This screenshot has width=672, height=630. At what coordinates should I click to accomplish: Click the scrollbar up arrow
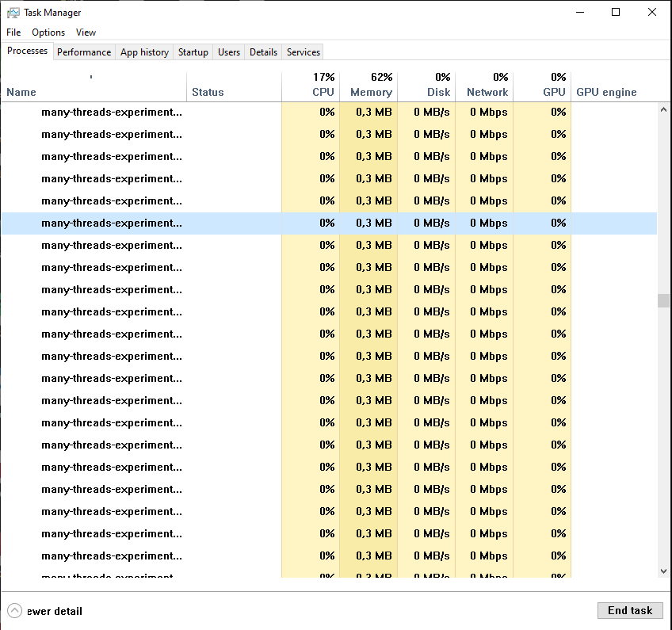pyautogui.click(x=663, y=109)
